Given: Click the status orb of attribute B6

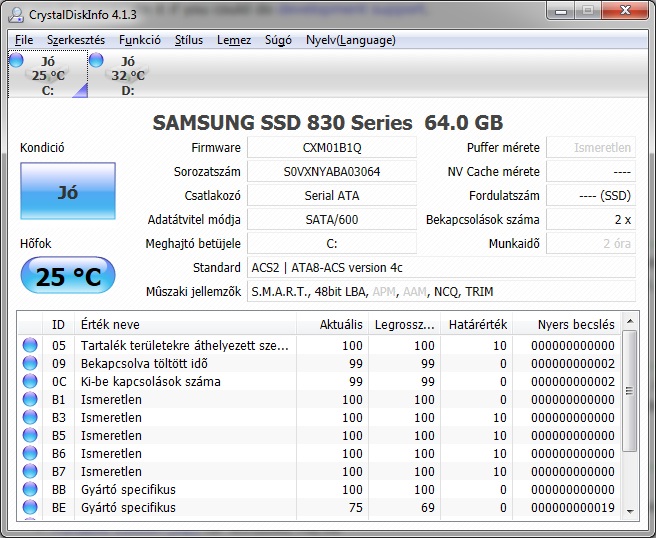Looking at the screenshot, I should coord(30,453).
